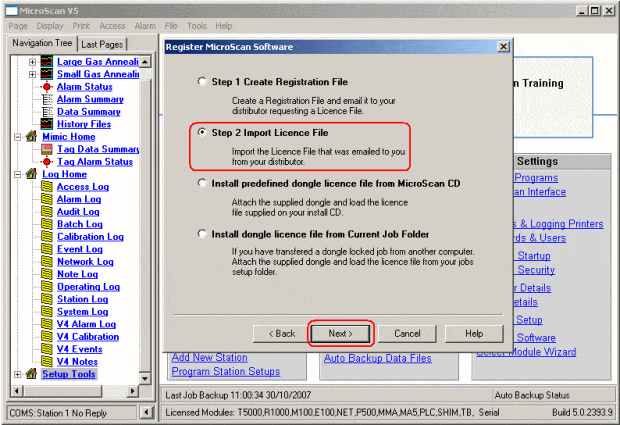Collapse the Mimic Home tree node
Image resolution: width=620 pixels, height=425 pixels.
coord(17,137)
